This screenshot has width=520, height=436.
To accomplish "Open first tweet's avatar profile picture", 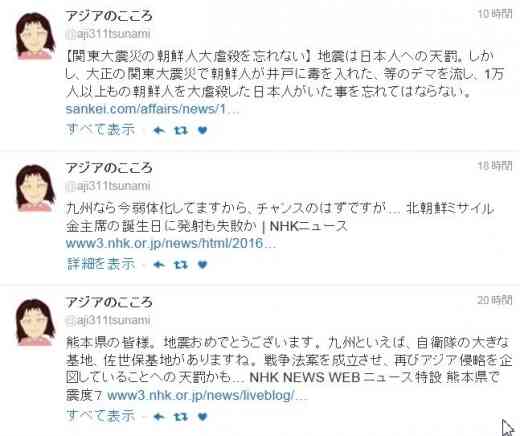I will 36,36.
